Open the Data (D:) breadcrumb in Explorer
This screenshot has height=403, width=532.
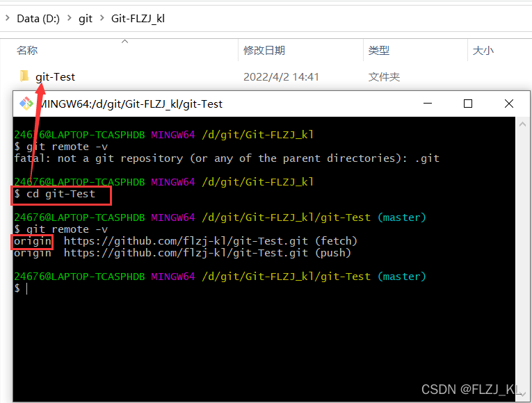pos(38,18)
